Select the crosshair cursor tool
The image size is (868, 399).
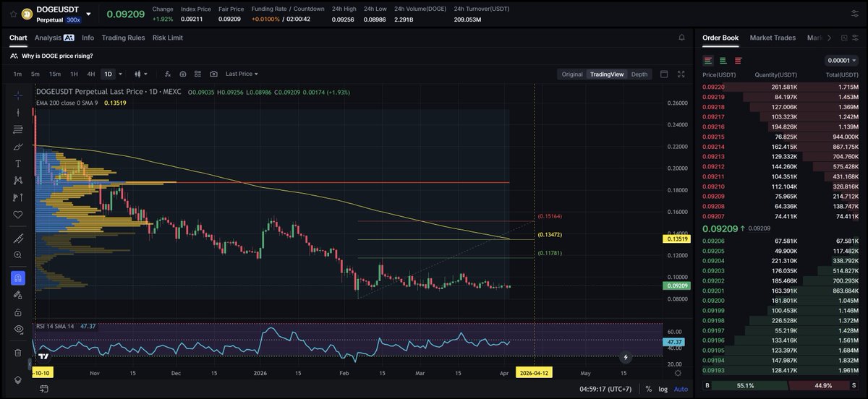point(18,95)
